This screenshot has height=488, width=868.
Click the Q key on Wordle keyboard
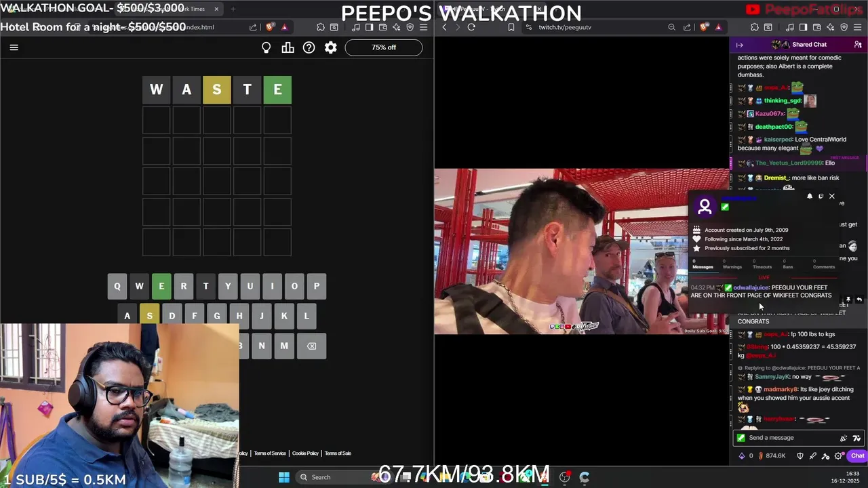117,286
